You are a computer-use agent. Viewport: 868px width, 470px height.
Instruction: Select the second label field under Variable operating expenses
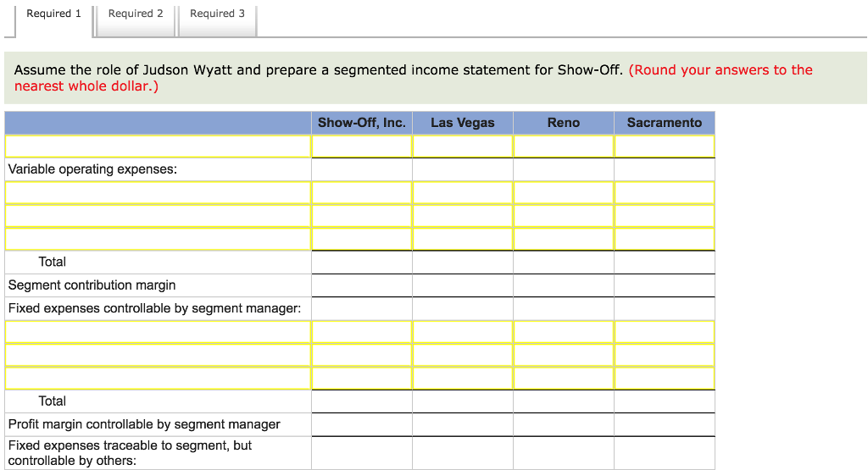click(x=159, y=216)
